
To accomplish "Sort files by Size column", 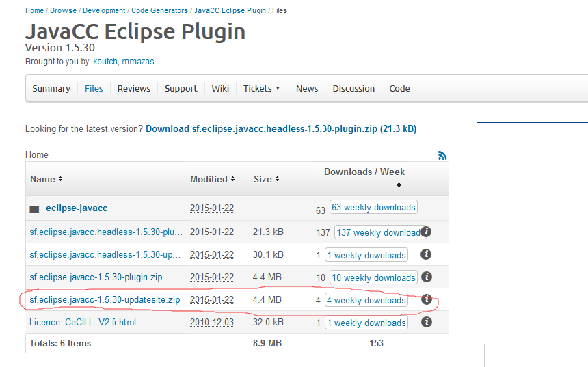I will coord(266,179).
